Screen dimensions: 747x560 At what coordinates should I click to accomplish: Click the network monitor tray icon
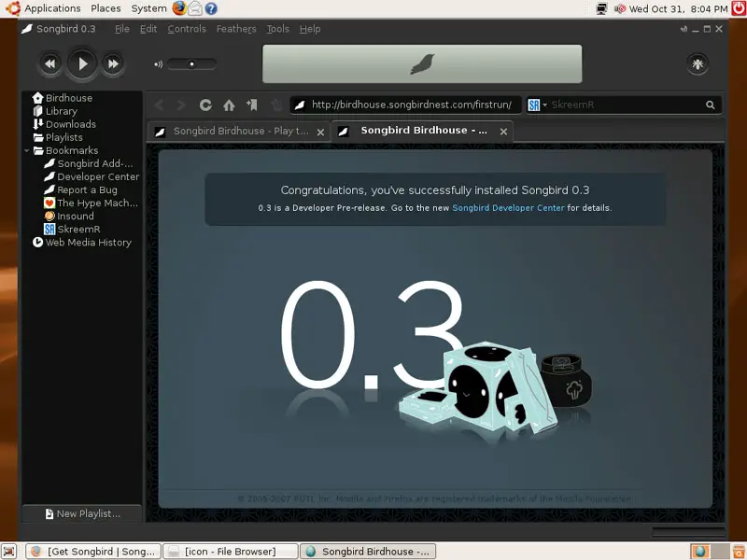[x=601, y=8]
